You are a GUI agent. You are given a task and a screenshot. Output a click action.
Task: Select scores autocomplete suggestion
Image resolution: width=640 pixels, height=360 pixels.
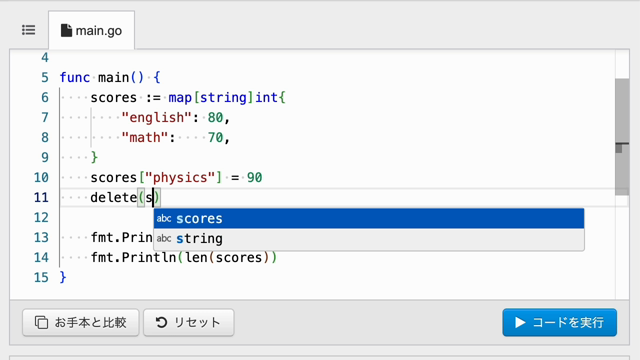click(x=369, y=218)
